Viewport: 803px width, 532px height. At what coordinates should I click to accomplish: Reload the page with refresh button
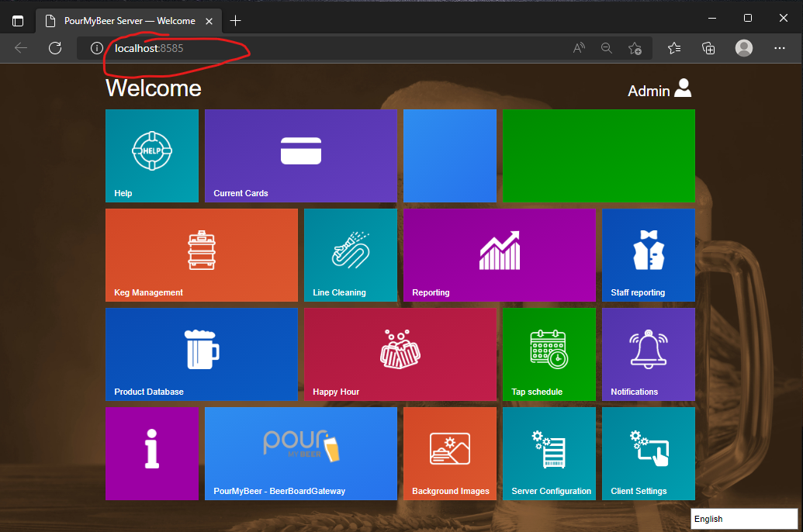coord(55,48)
